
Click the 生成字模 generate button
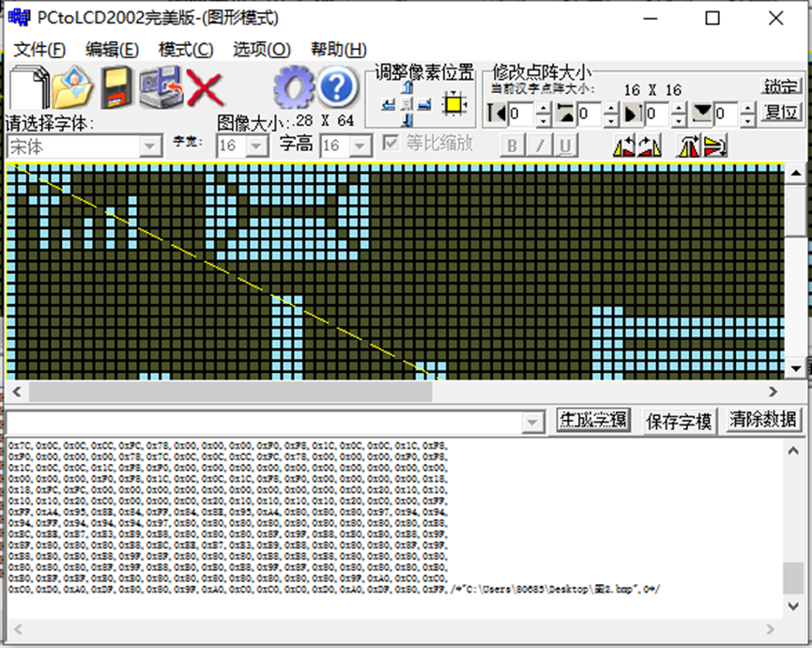(593, 420)
